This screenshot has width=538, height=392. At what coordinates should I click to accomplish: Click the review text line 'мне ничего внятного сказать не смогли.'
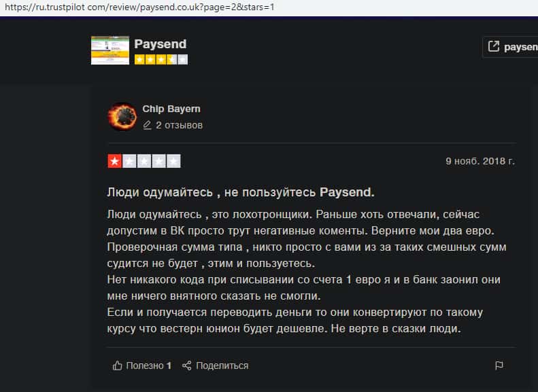214,296
